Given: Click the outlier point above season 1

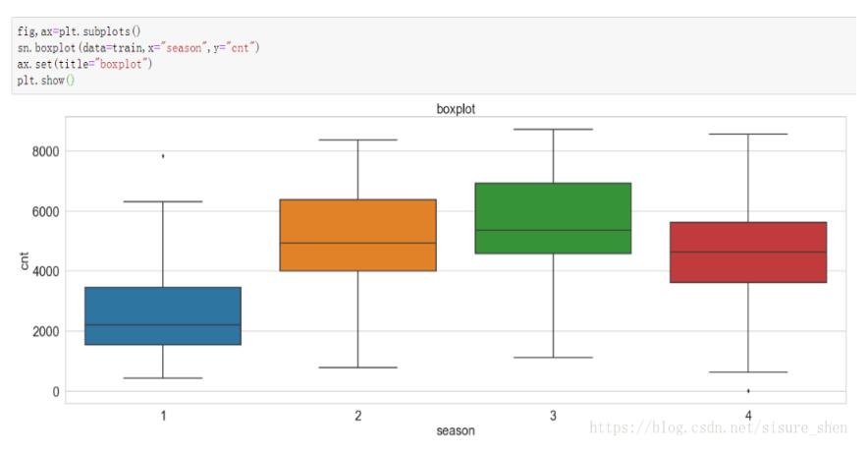Looking at the screenshot, I should (x=163, y=156).
